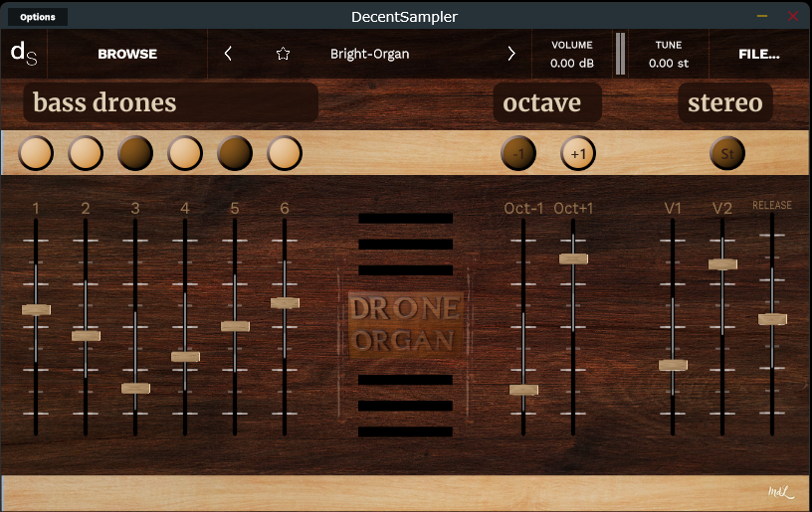Click the RELEASE slider handle

pos(771,319)
